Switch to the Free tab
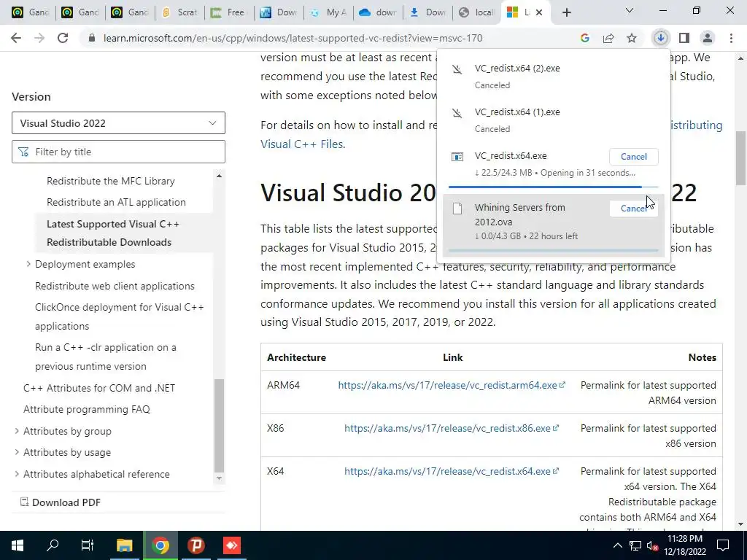 (229, 12)
